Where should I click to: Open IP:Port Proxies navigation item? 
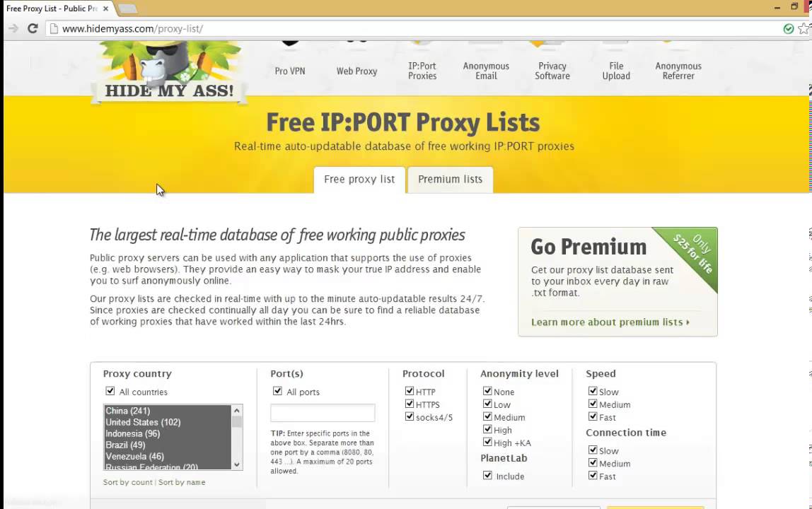422,71
